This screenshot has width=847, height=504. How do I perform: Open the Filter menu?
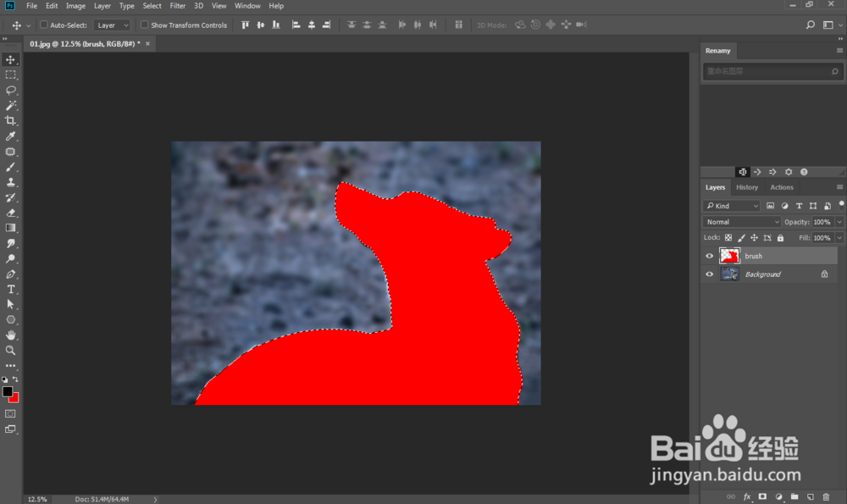(x=177, y=6)
